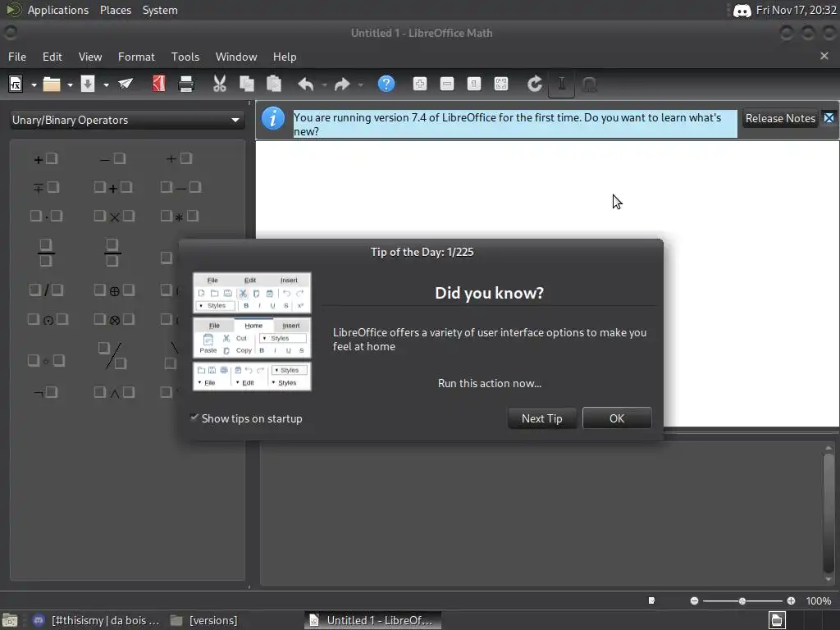Open the View menu
840x630 pixels.
pyautogui.click(x=90, y=57)
